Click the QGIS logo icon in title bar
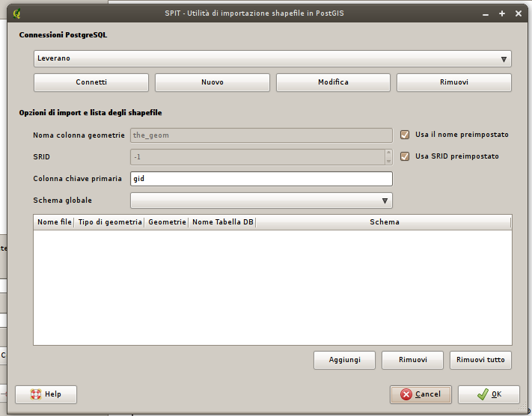This screenshot has height=416, width=532. point(16,13)
